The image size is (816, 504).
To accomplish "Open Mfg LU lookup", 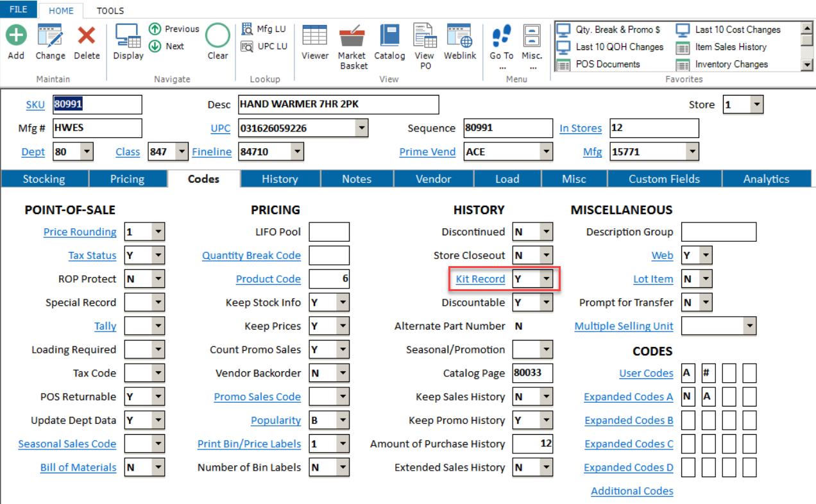I will click(264, 29).
